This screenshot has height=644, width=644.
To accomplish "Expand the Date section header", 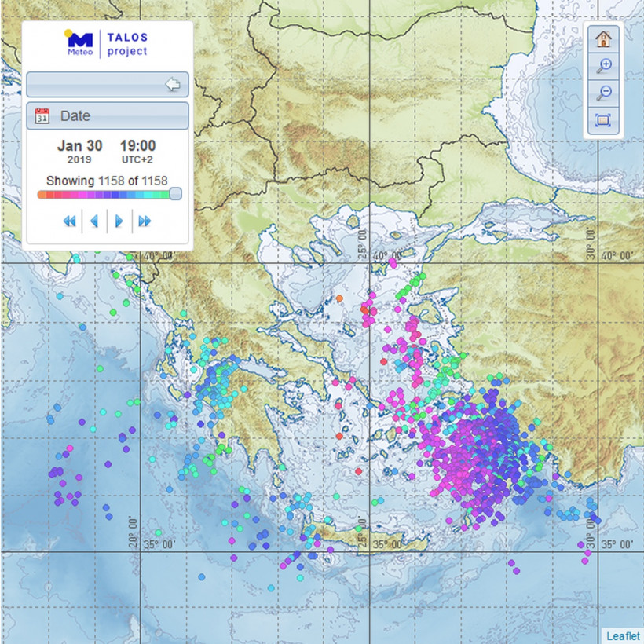I will (108, 116).
